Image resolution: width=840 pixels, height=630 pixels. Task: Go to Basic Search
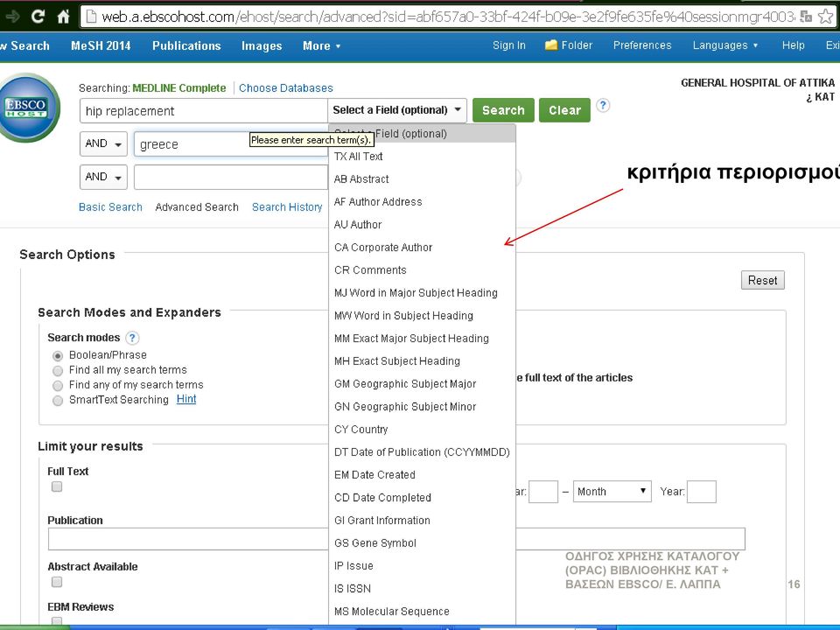click(110, 207)
